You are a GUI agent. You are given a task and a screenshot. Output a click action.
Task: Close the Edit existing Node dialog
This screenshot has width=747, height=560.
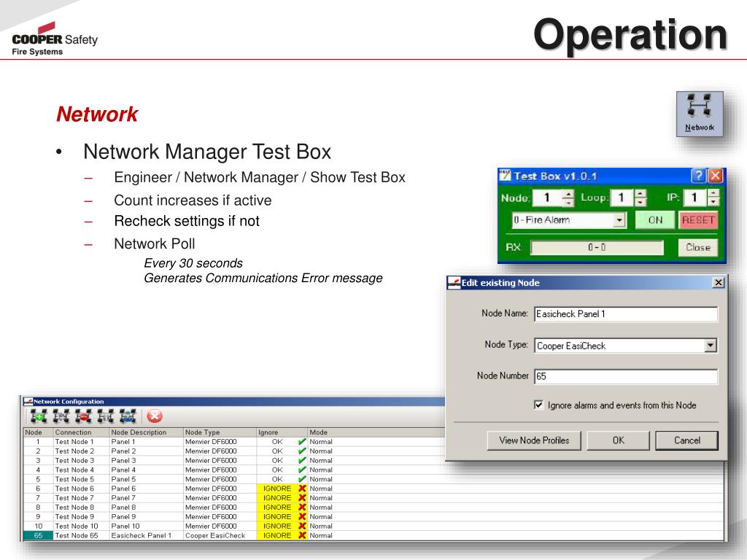(719, 282)
